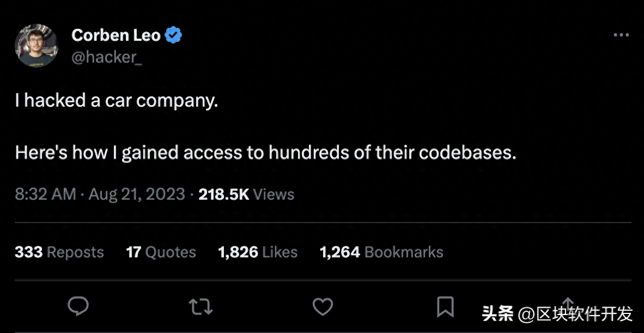Screen dimensions: 644x333
Task: Like the tweet with the heart icon
Action: pos(323,307)
